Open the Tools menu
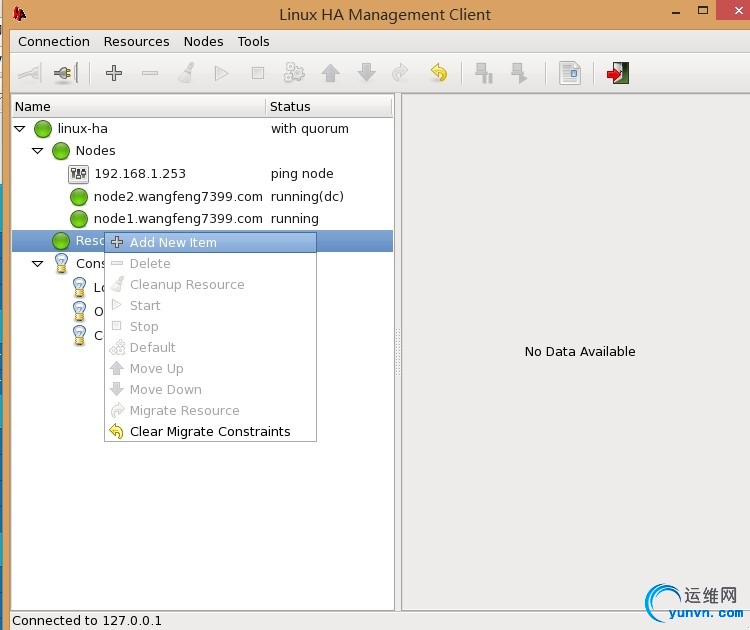Image resolution: width=750 pixels, height=630 pixels. (254, 42)
